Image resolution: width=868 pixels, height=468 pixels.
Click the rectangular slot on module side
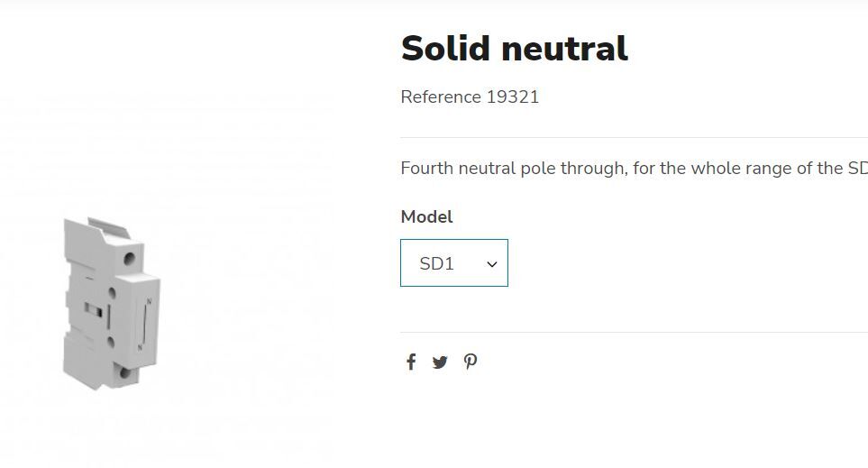tap(94, 309)
